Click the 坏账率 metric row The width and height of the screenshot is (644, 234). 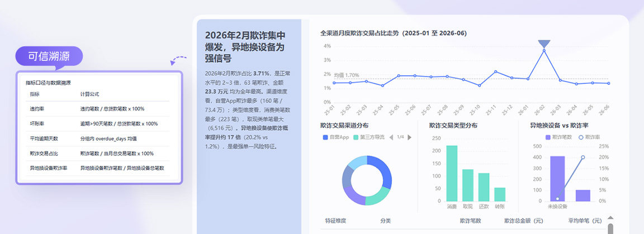[x=97, y=123]
